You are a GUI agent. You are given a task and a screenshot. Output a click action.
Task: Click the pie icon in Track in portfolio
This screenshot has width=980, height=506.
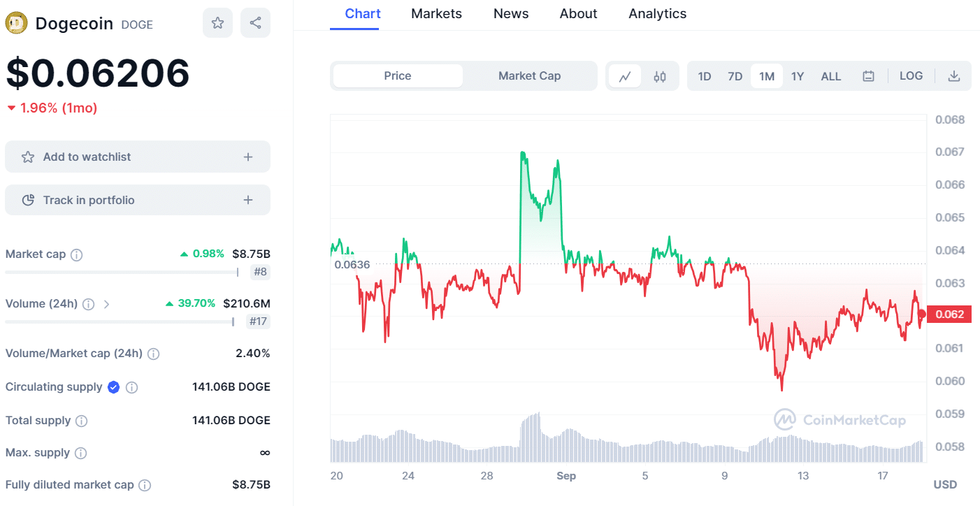[x=28, y=201]
